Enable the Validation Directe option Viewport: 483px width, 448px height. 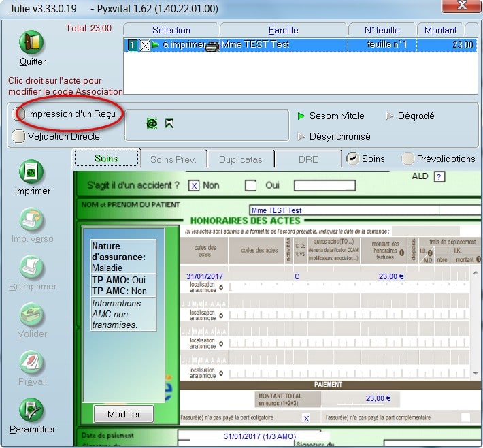[x=19, y=136]
